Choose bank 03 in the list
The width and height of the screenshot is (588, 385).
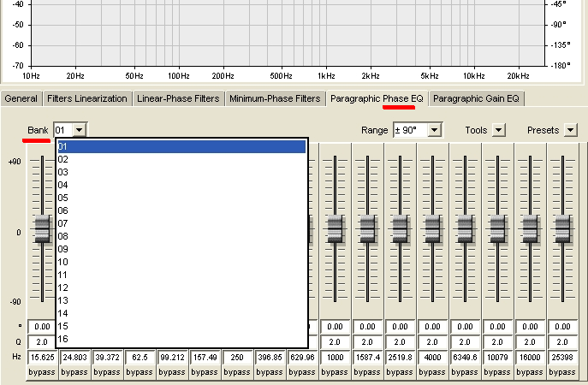(x=181, y=172)
